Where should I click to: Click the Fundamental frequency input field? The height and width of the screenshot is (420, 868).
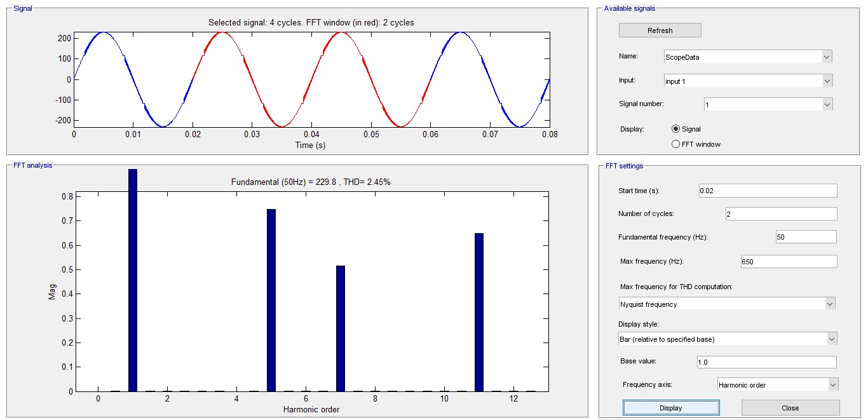click(x=806, y=237)
